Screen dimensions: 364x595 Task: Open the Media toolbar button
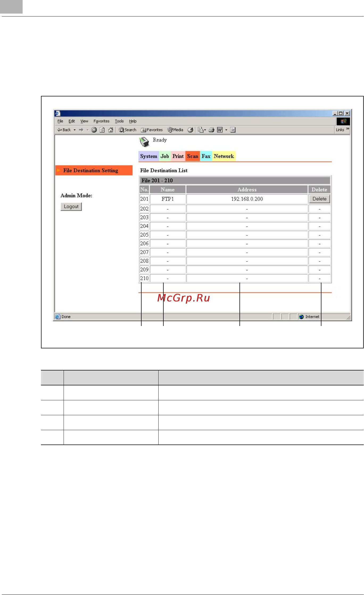pyautogui.click(x=175, y=130)
